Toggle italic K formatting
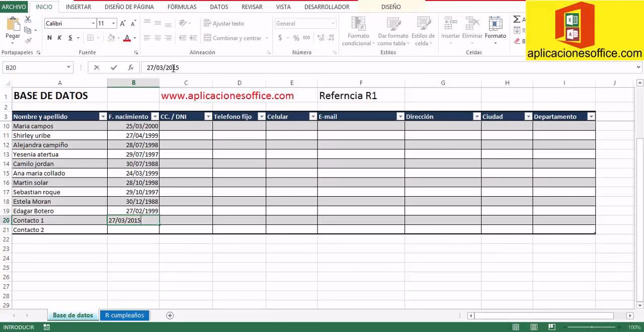The height and width of the screenshot is (332, 644). (59, 38)
